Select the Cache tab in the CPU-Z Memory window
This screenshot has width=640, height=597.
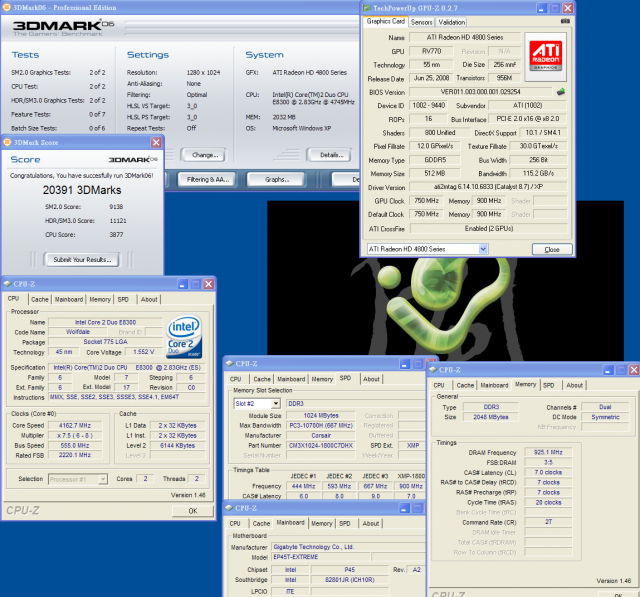tap(465, 385)
